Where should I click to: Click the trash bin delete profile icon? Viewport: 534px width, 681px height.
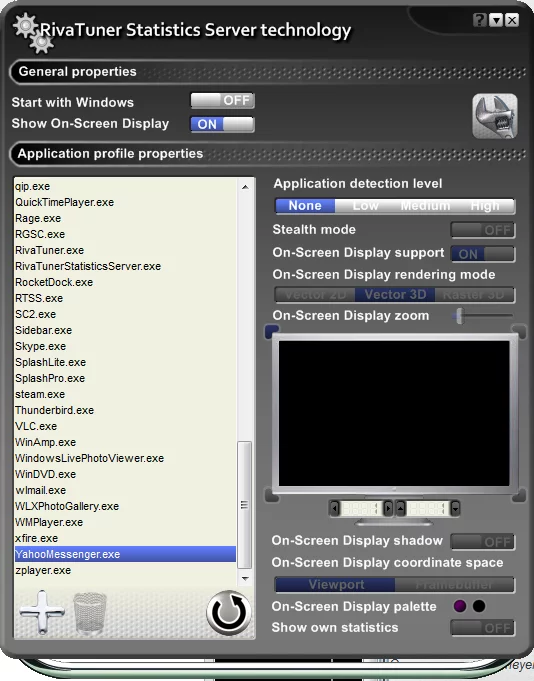(90, 613)
